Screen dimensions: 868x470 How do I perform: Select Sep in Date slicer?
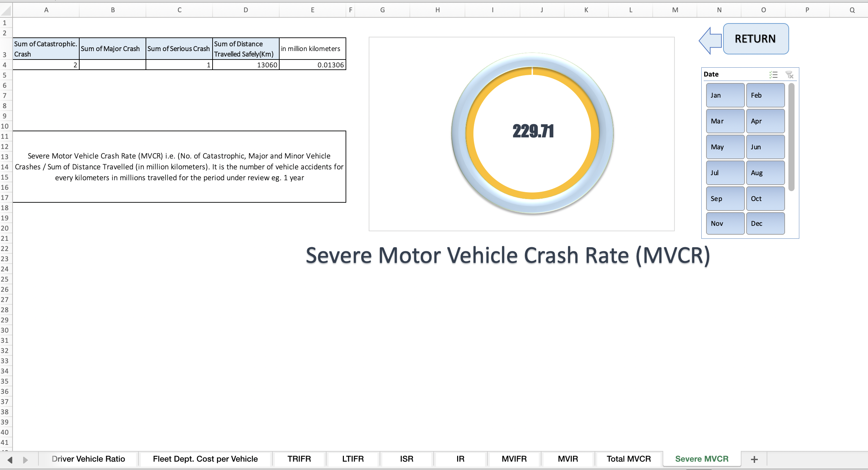725,199
